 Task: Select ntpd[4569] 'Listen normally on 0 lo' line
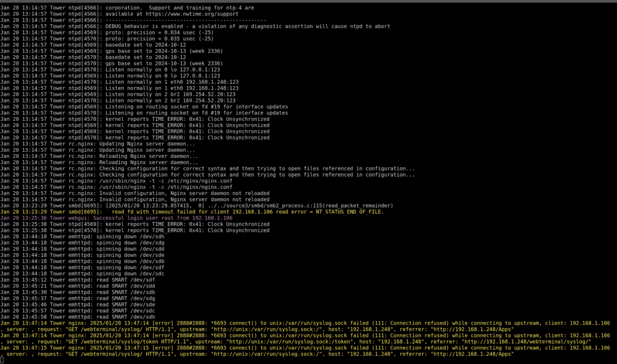[x=110, y=75]
